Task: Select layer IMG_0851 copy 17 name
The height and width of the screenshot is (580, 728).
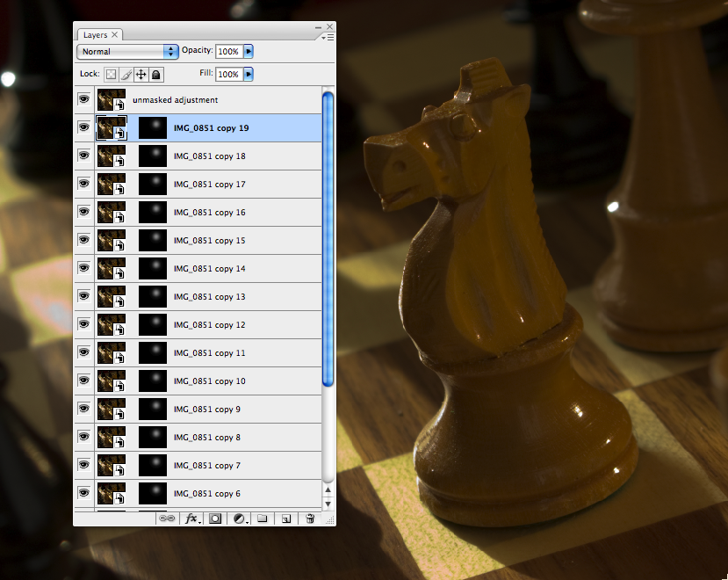Action: (x=209, y=184)
